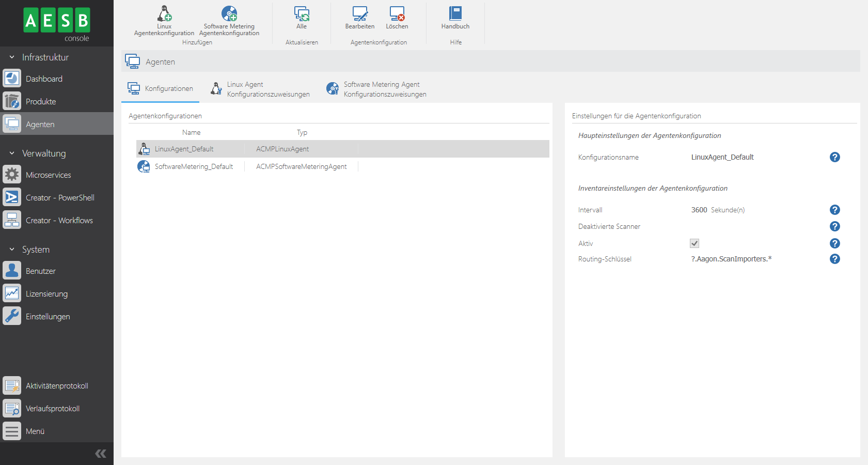Viewport: 868px width, 465px height.
Task: Open the Verlaufsprotokoll in the sidebar
Action: coord(53,408)
